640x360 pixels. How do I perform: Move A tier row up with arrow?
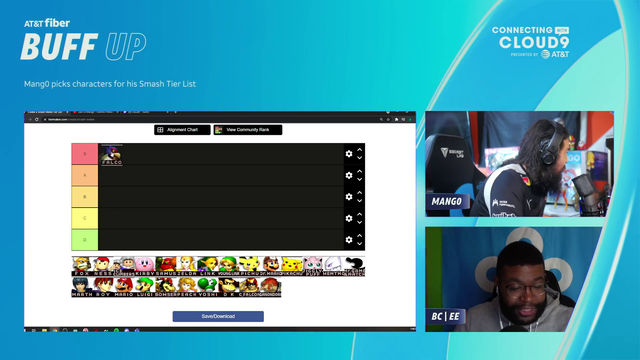[x=360, y=171]
